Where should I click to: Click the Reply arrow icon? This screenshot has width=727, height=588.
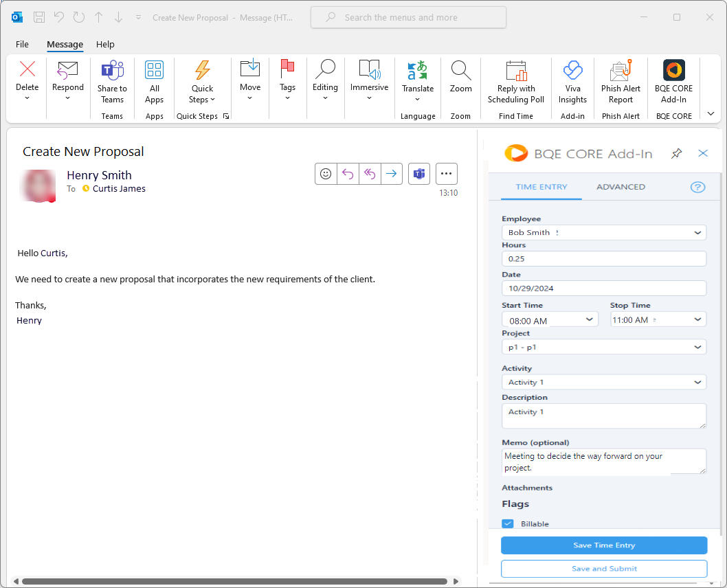(x=348, y=174)
